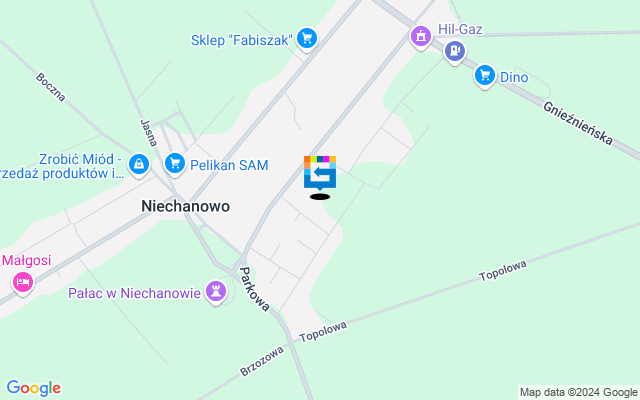The image size is (640, 400).
Task: Select the Dino store label
Action: [514, 77]
